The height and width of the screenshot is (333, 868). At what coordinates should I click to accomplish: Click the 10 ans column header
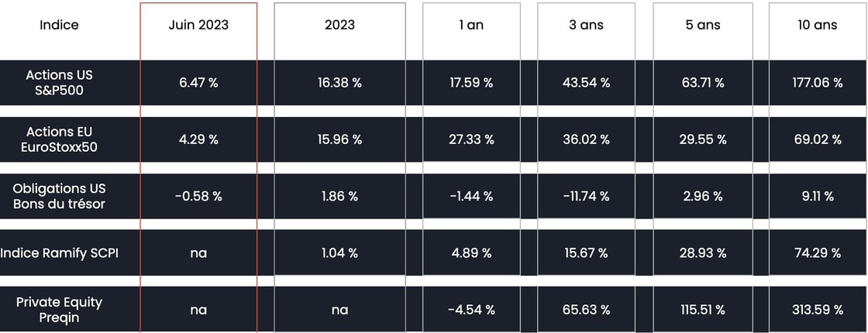pyautogui.click(x=818, y=26)
